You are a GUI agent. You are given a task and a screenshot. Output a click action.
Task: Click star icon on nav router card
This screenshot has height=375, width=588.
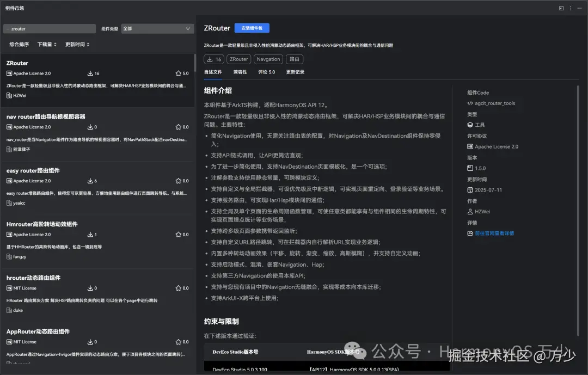pyautogui.click(x=179, y=127)
